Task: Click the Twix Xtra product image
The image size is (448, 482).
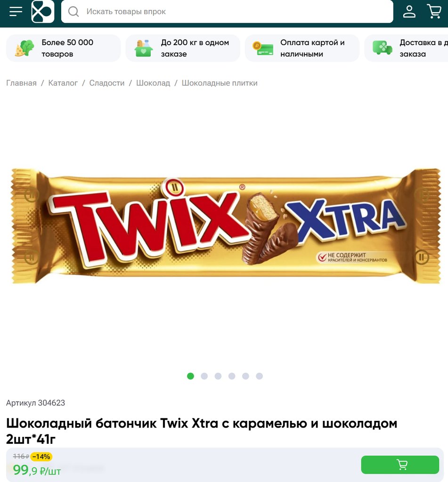Action: 226,226
